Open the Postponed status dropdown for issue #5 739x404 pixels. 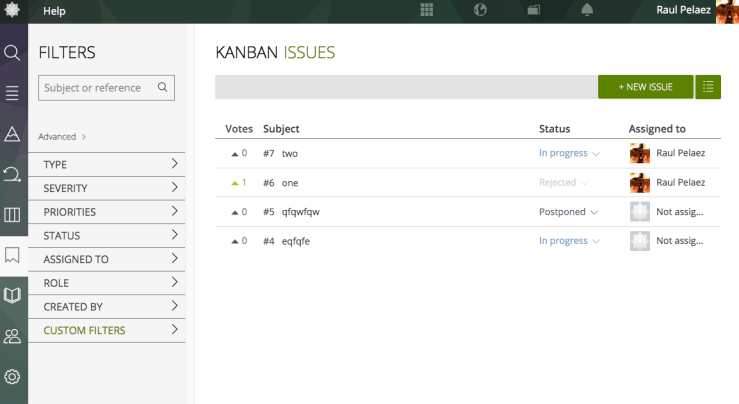tap(568, 212)
